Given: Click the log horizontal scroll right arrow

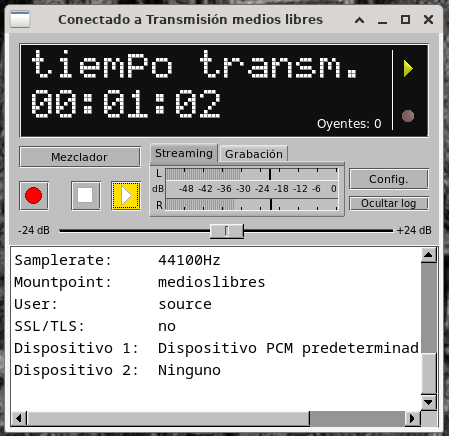Looking at the screenshot, I should [x=412, y=418].
